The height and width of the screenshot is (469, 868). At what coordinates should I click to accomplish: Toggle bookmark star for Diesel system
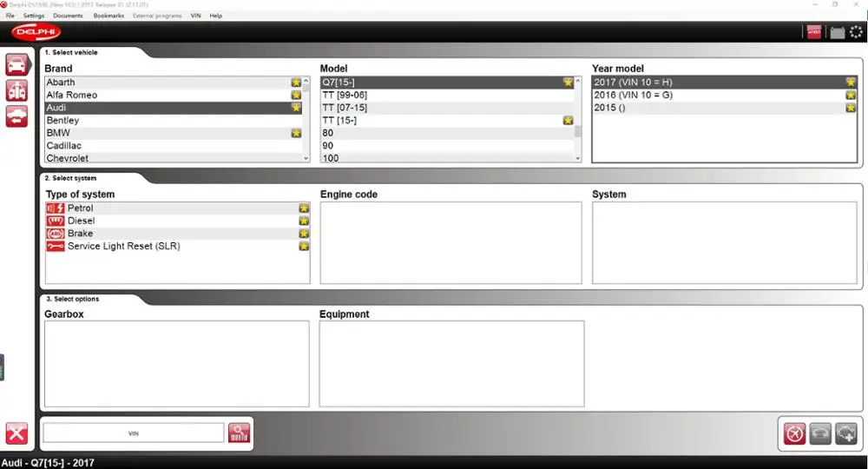click(304, 221)
